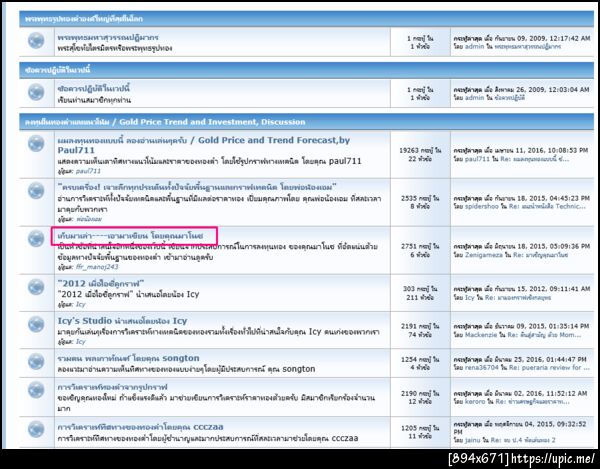Click the last-post date containing "02, 2016, 11:52:12 AM"
Image resolution: width=600 pixels, height=469 pixels.
521,394
